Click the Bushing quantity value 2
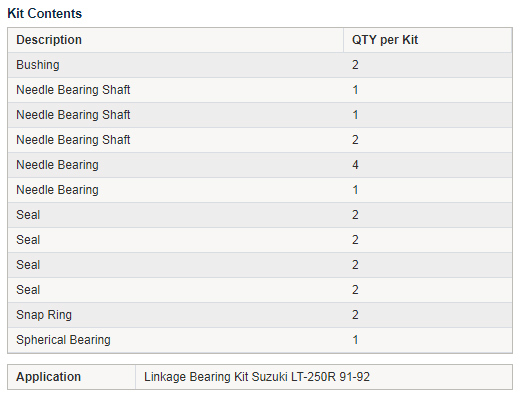Screen dimensions: 522x399 tap(355, 65)
